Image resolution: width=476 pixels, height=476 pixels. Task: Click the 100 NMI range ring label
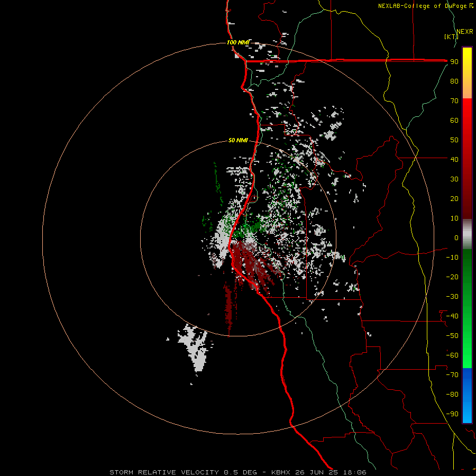pos(238,42)
